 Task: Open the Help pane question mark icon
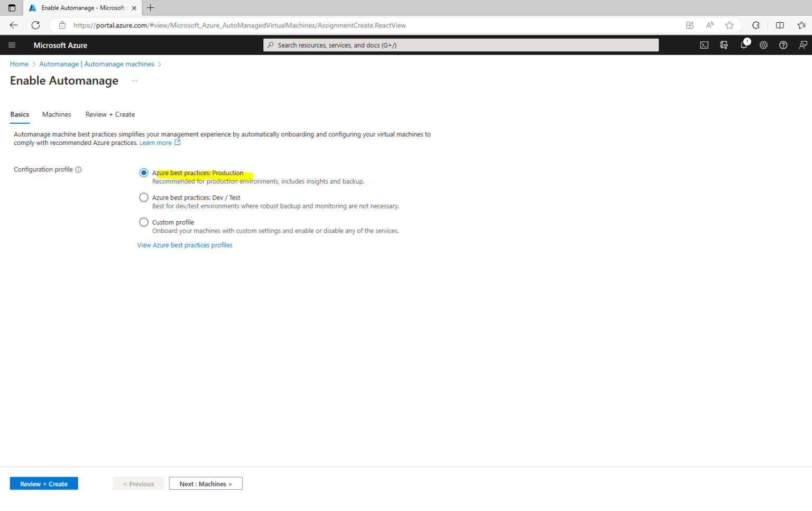point(783,45)
